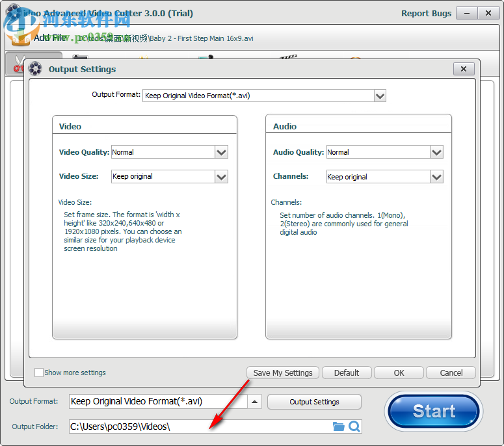Open the Report Bugs link
Screen dimensions: 504x446
[426, 13]
